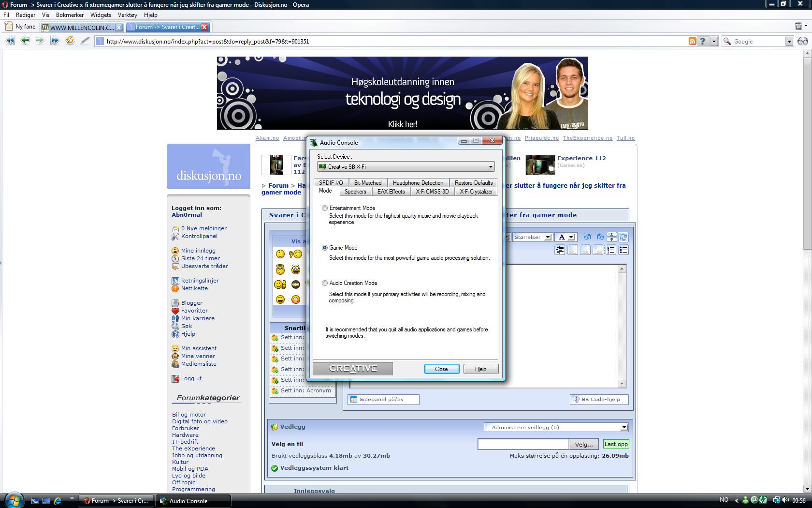Image resolution: width=812 pixels, height=508 pixels.
Task: Switch to the Speakers tab
Action: point(355,192)
